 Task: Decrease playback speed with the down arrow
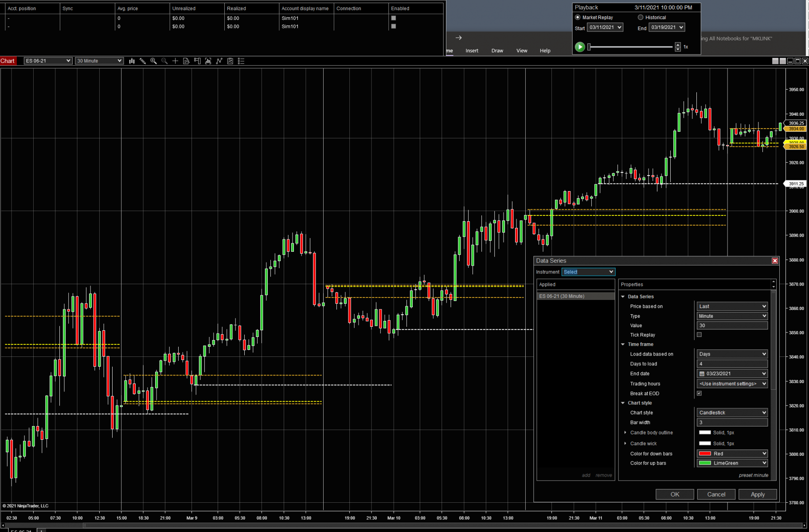(678, 49)
